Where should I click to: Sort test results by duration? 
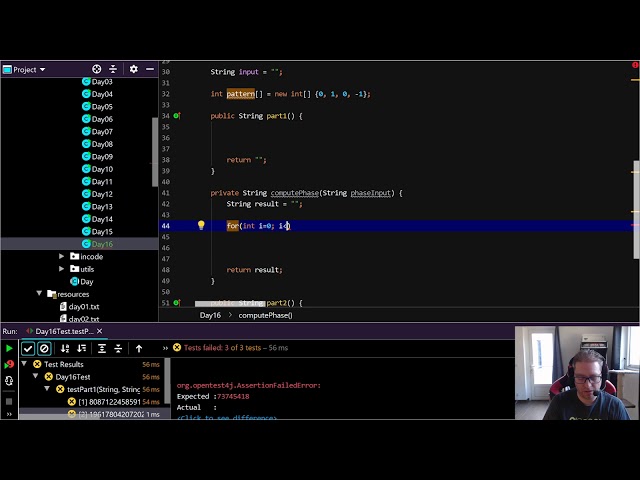pos(82,348)
